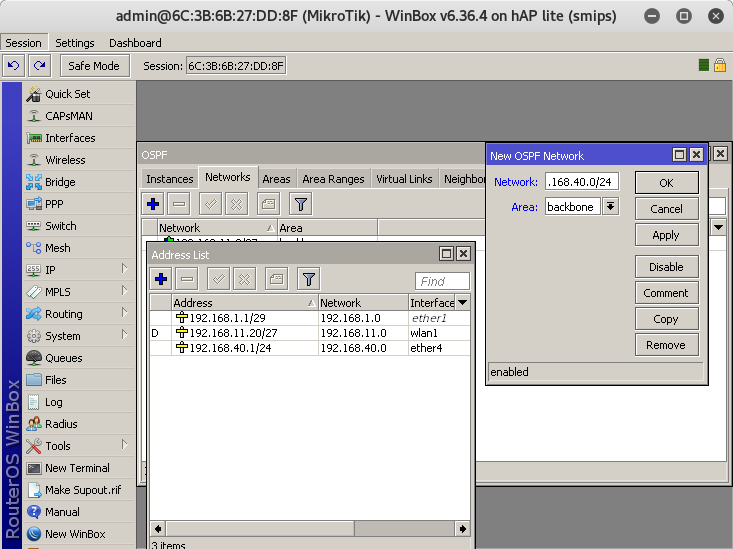Click Apply in New OSPF Network
This screenshot has width=733, height=549.
(x=667, y=235)
